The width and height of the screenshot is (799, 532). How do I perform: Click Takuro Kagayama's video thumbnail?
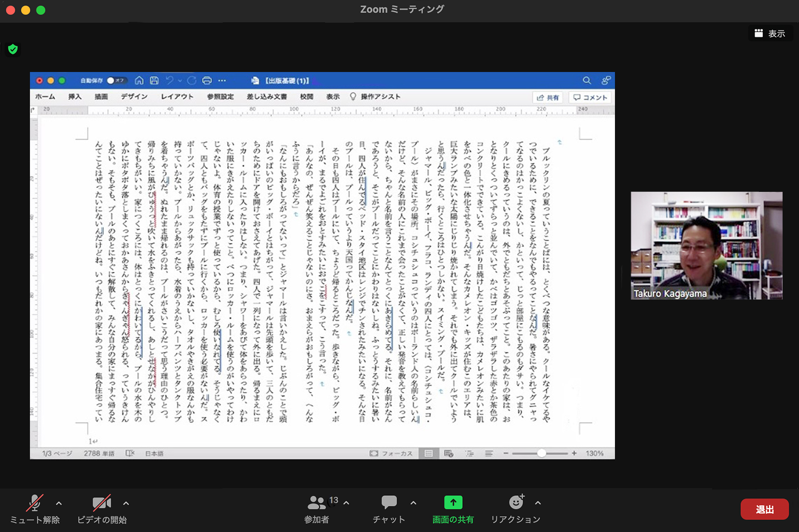pos(706,245)
